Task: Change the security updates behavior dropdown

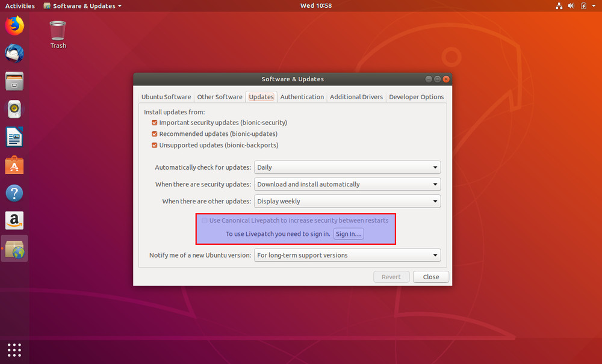Action: [x=347, y=184]
